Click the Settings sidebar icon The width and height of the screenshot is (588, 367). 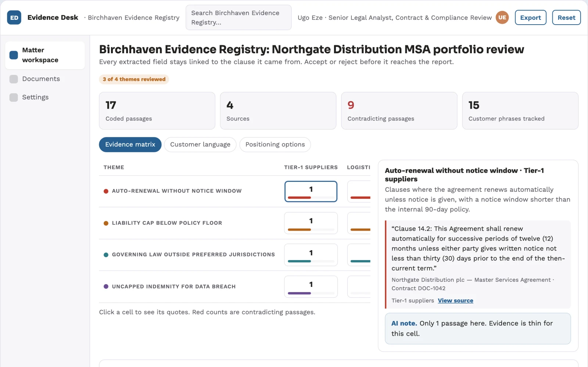coord(14,97)
